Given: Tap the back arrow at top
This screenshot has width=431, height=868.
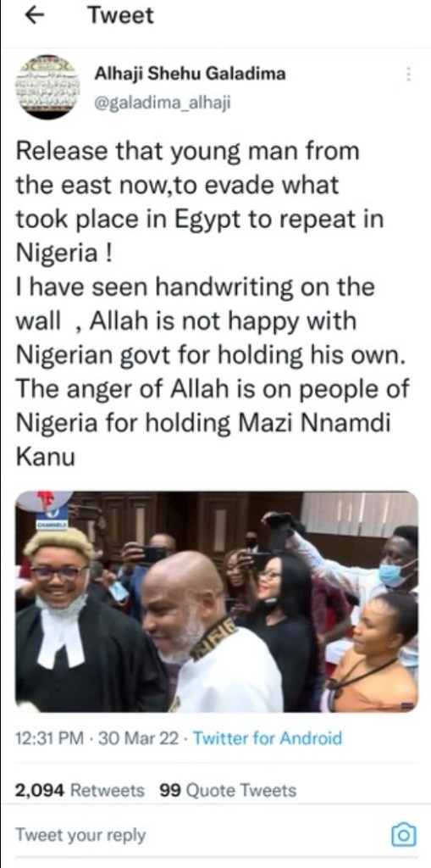Looking at the screenshot, I should [x=35, y=17].
